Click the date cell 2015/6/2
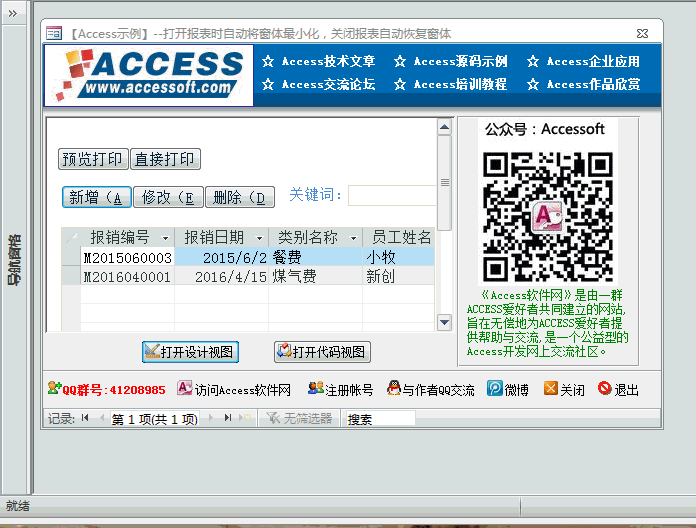This screenshot has height=528, width=696. pos(221,257)
